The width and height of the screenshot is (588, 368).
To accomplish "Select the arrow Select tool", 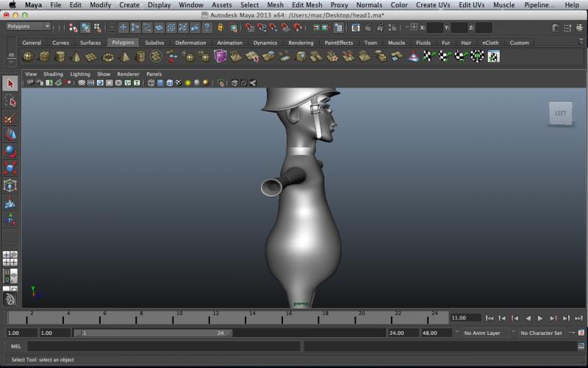I will click(x=10, y=84).
